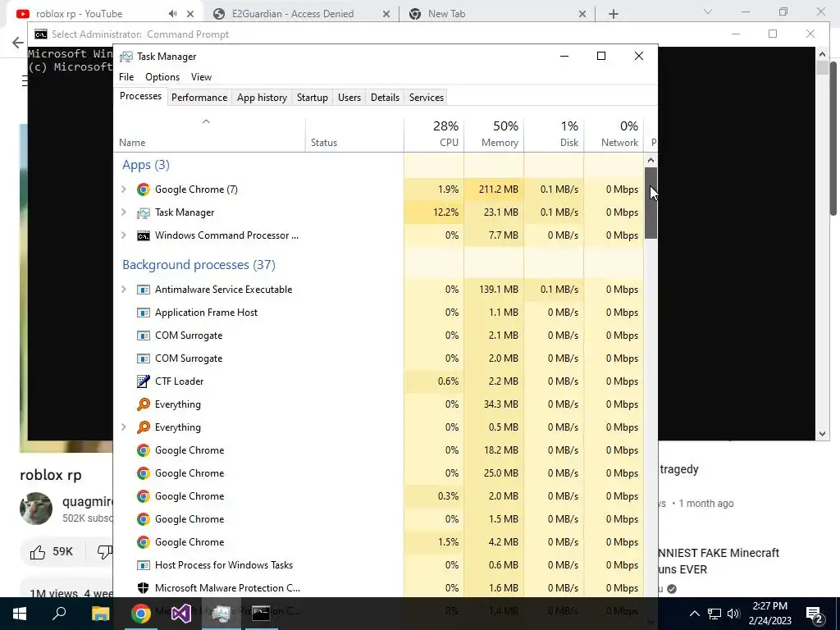The width and height of the screenshot is (840, 630).
Task: Expand the second Everything process row
Action: coord(124,427)
